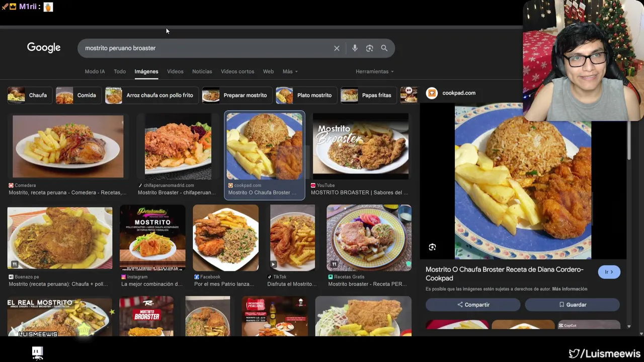Open Facebook Patio image result
Image resolution: width=644 pixels, height=362 pixels.
[x=225, y=238]
